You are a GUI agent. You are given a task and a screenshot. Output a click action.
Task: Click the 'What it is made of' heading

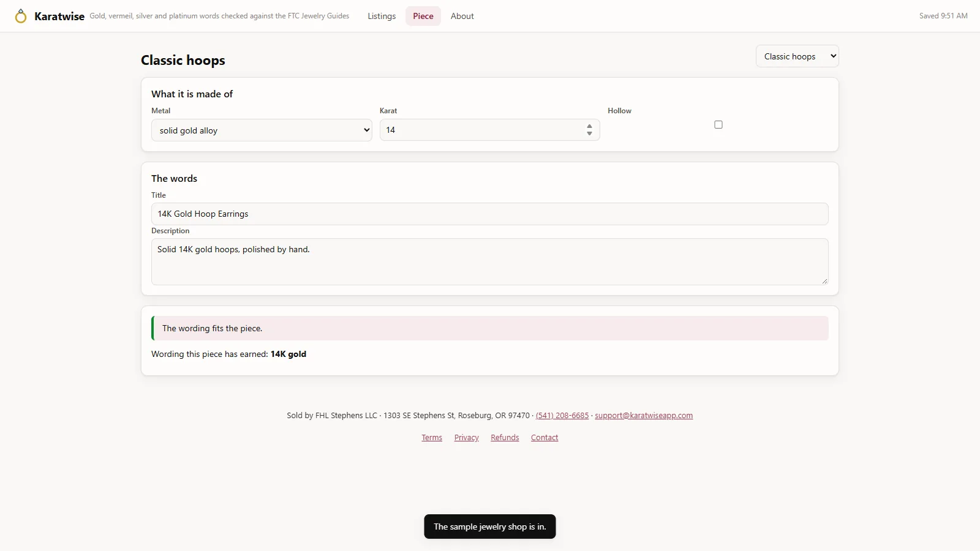coord(192,94)
